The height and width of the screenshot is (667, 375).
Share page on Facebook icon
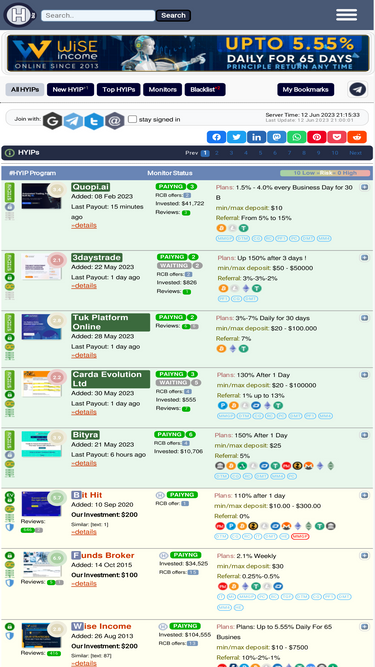point(216,137)
